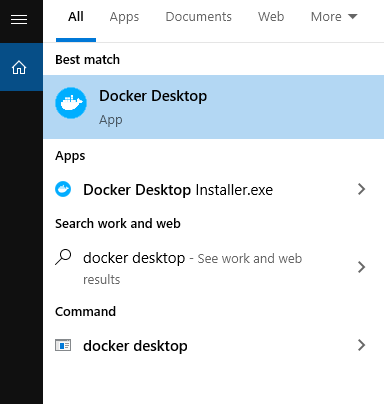Click the Apps section heading
This screenshot has width=384, height=404.
(x=70, y=156)
